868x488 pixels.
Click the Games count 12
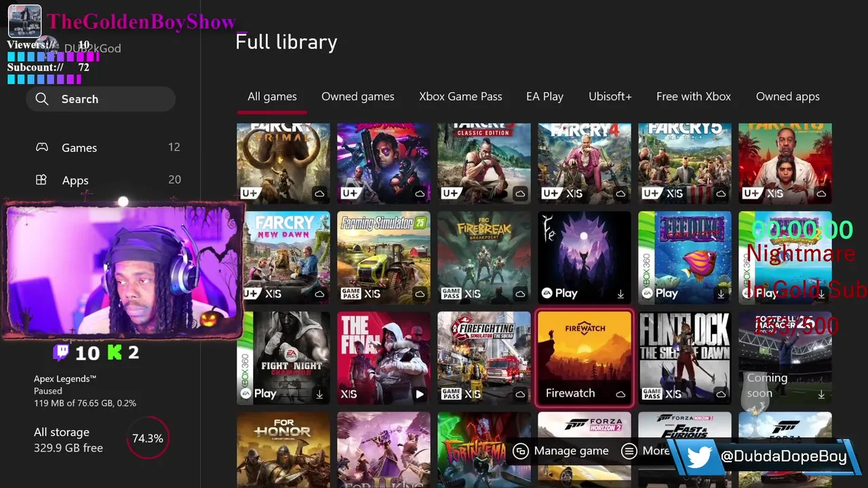(x=174, y=147)
